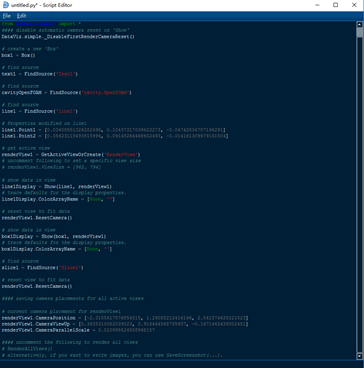Click the SaveScreenshot(...) comment line

pyautogui.click(x=112, y=355)
